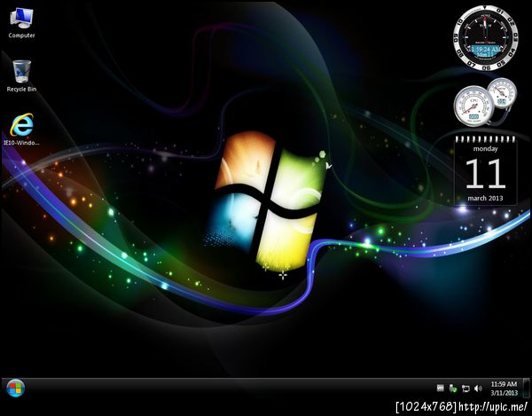Click the safely remove hardware tray icon
The height and width of the screenshot is (416, 532).
click(x=453, y=389)
